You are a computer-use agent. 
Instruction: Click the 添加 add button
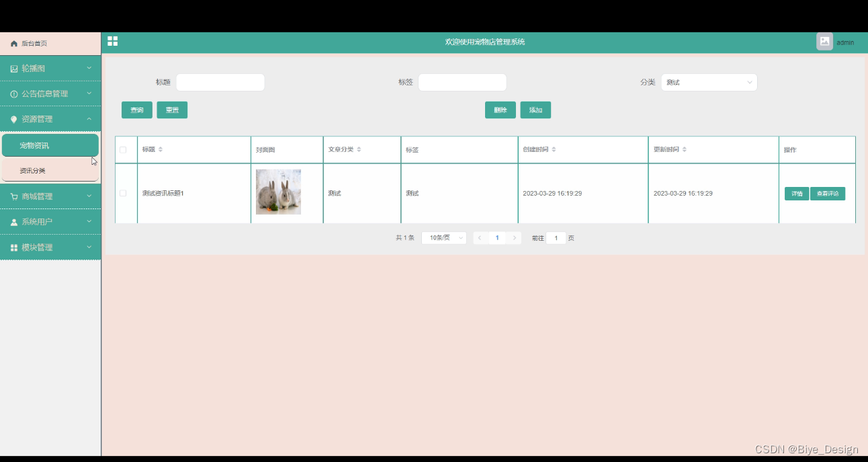[535, 110]
